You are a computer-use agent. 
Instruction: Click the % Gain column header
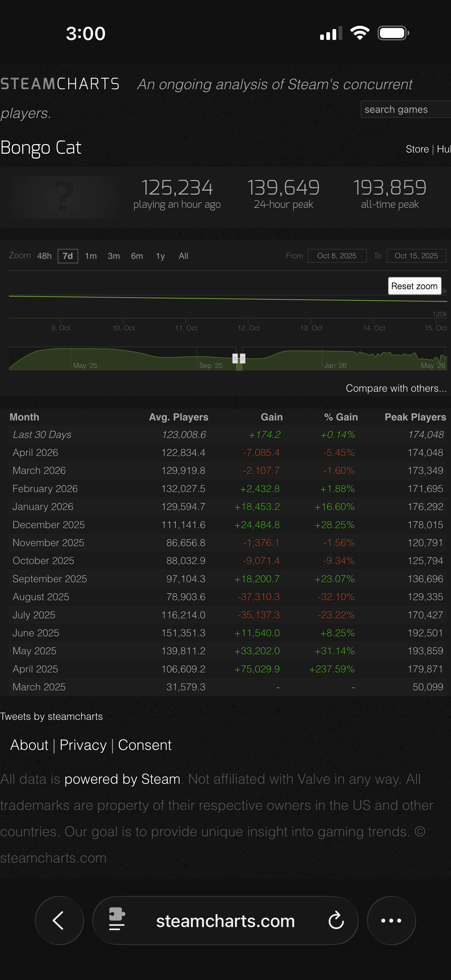pyautogui.click(x=341, y=417)
